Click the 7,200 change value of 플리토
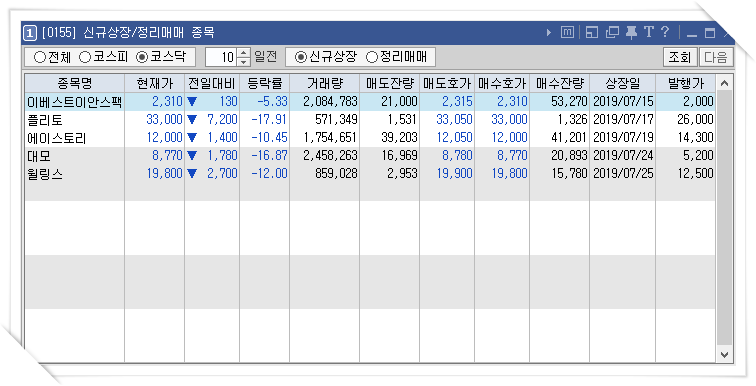Image resolution: width=756 pixels, height=386 pixels. (x=222, y=120)
